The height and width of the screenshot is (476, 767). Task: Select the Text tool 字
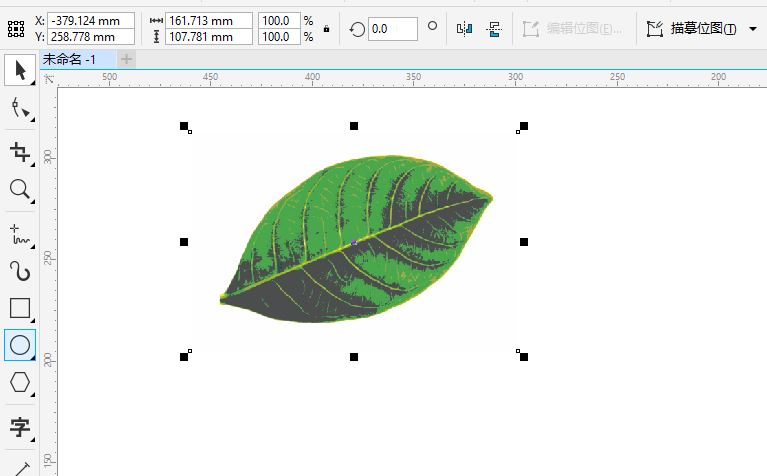tap(20, 427)
